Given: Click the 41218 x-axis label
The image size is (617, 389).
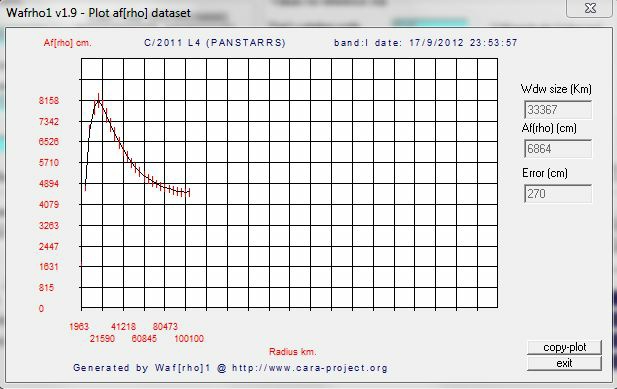Looking at the screenshot, I should click(x=123, y=327).
